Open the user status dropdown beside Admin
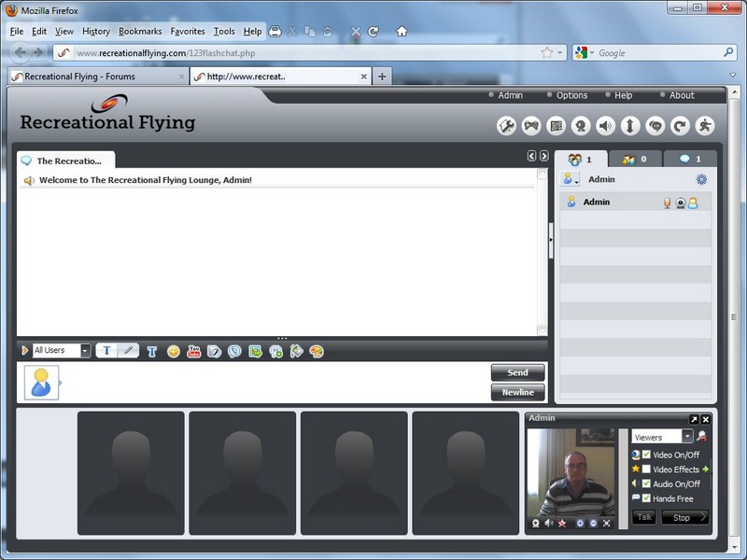The height and width of the screenshot is (560, 747). [x=570, y=179]
